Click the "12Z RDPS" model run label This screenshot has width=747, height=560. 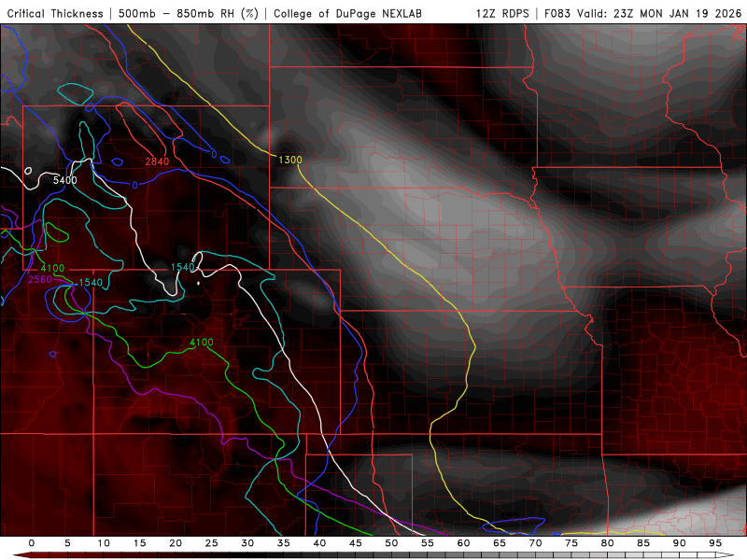502,13
